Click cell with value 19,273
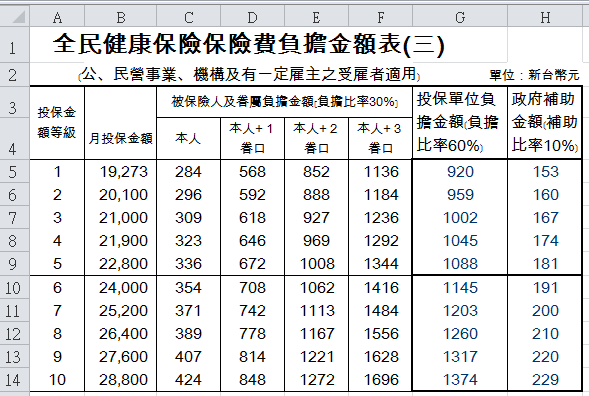589x396 pixels. [121, 172]
